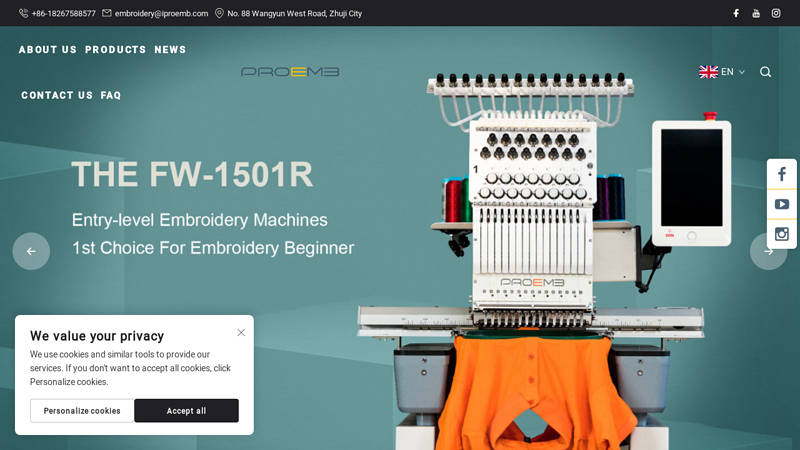Click the We value your privacy heading
800x450 pixels.
97,336
